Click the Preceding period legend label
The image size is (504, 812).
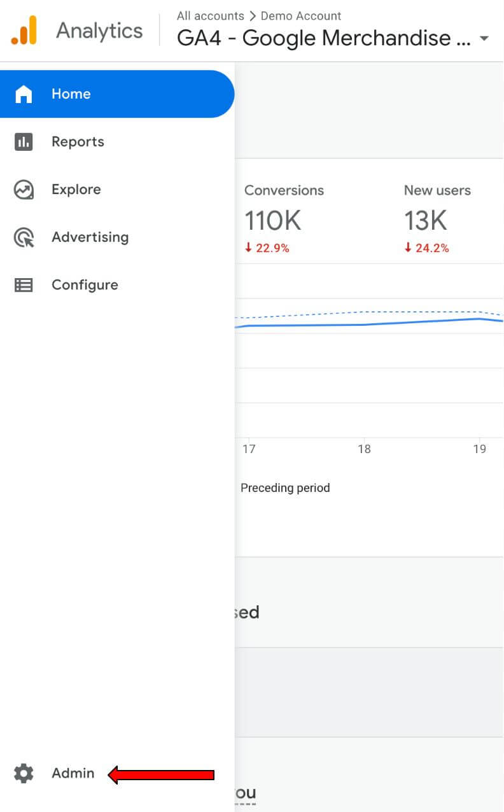pyautogui.click(x=285, y=488)
